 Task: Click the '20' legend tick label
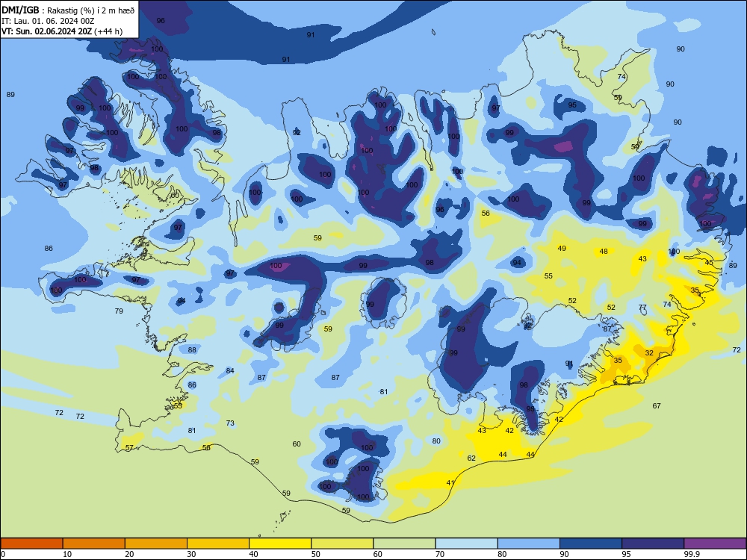click(x=129, y=554)
